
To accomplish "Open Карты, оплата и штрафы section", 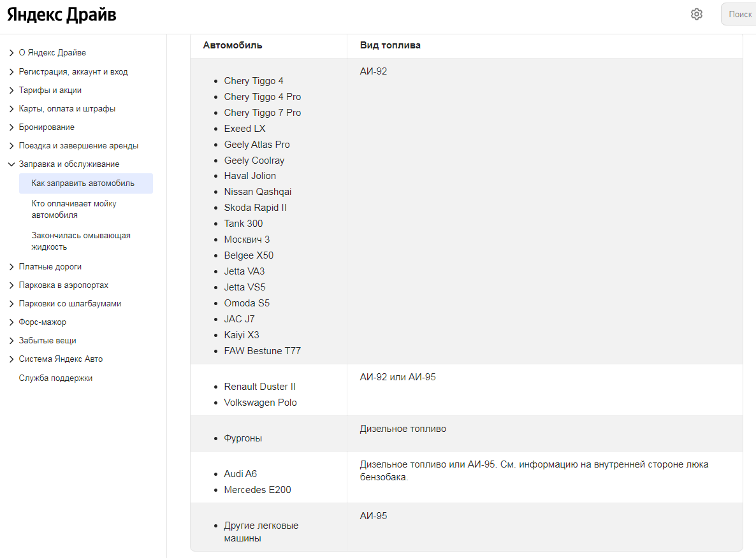I will pos(67,109).
